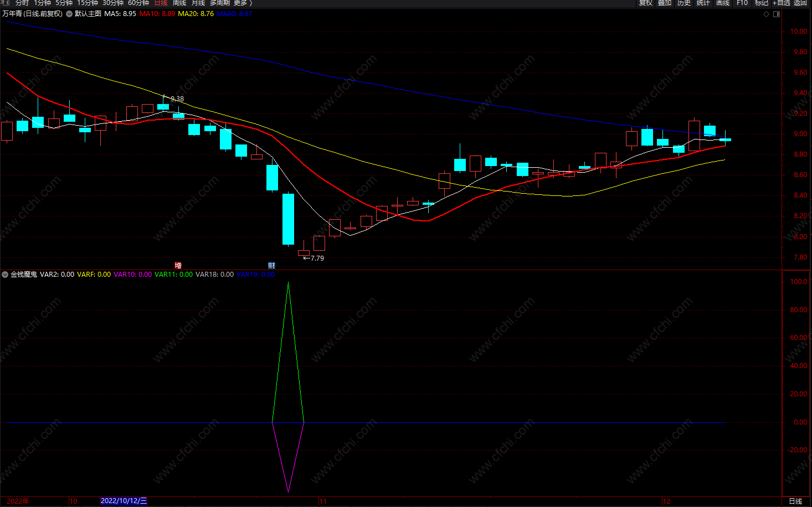The image size is (812, 507).
Task: Click the 日线 label at bottom-right corner
Action: click(795, 501)
